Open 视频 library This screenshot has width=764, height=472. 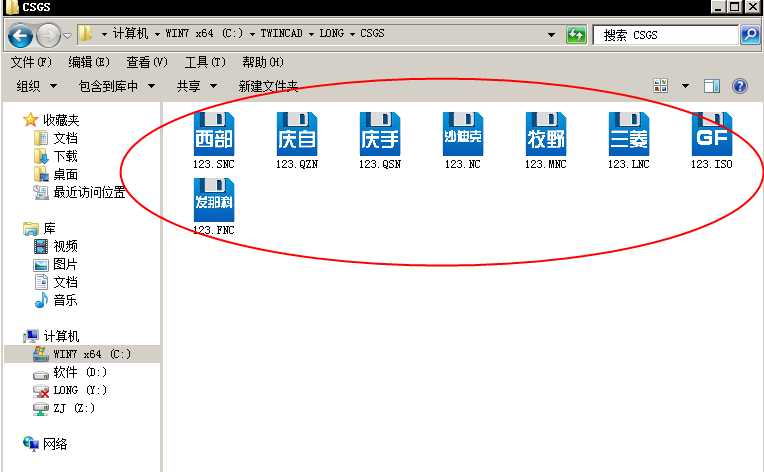point(56,246)
